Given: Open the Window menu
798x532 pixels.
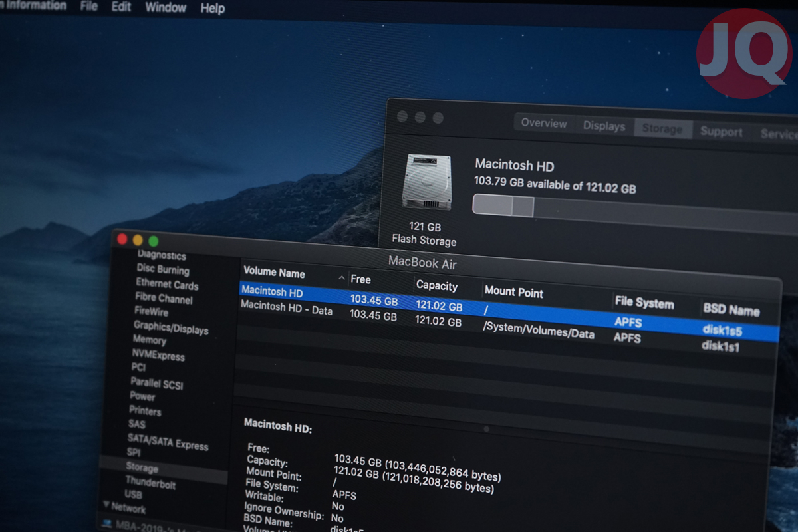Looking at the screenshot, I should 166,8.
